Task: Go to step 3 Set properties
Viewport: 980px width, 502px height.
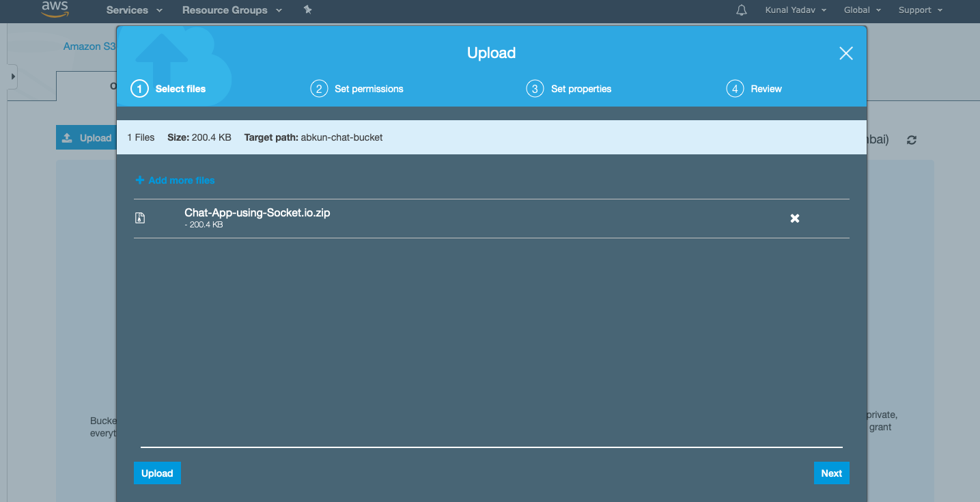Action: tap(569, 89)
